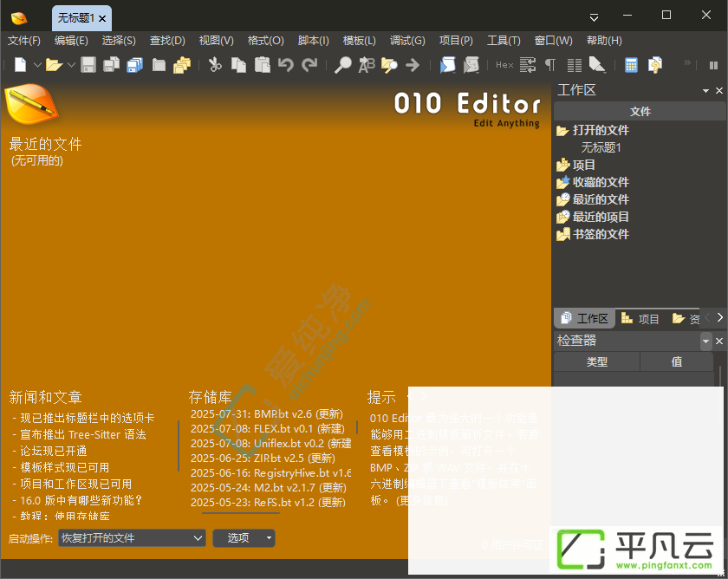Open the 帮助(H) menu
This screenshot has height=579, width=728.
pos(605,41)
